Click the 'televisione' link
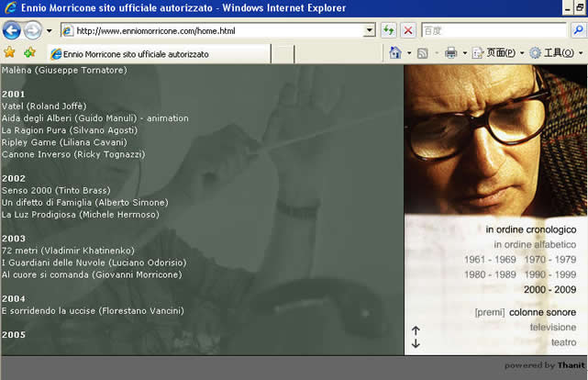Image resolution: width=588 pixels, height=380 pixels. coord(553,328)
